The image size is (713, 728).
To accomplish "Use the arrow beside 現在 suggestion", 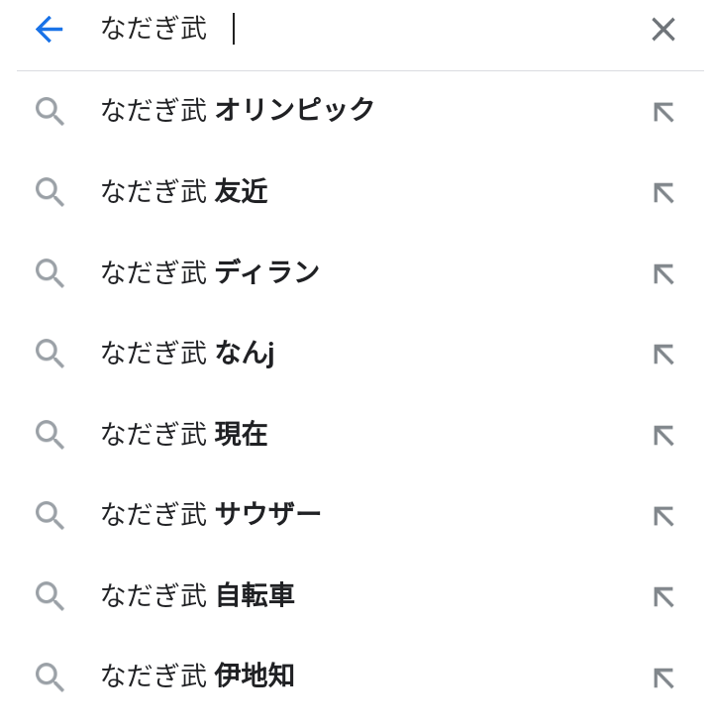I will [x=663, y=436].
